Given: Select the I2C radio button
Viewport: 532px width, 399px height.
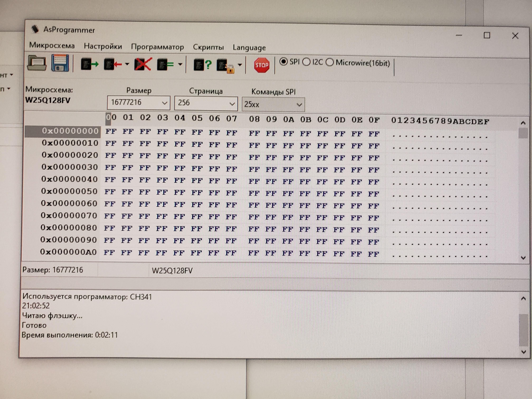Looking at the screenshot, I should pos(306,62).
